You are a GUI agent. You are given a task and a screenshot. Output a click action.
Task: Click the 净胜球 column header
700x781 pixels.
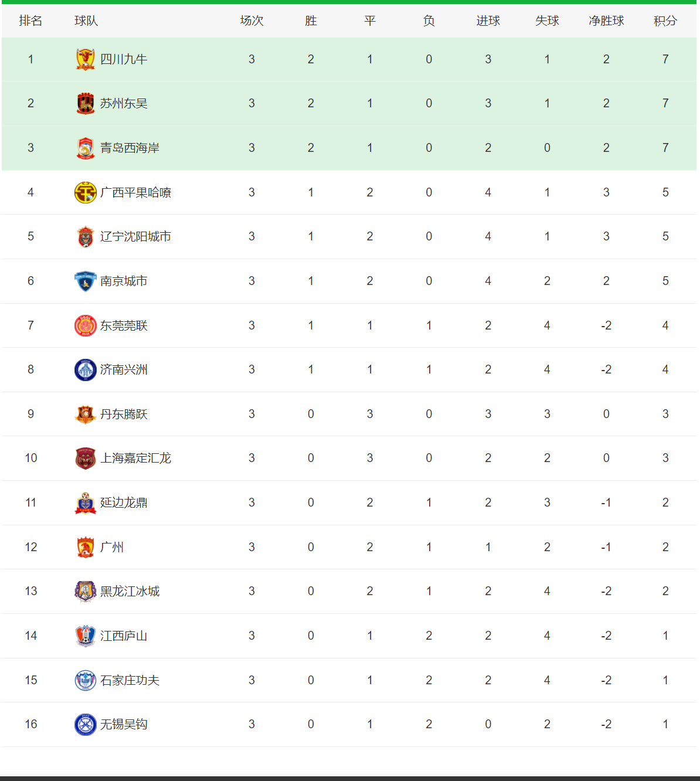606,21
